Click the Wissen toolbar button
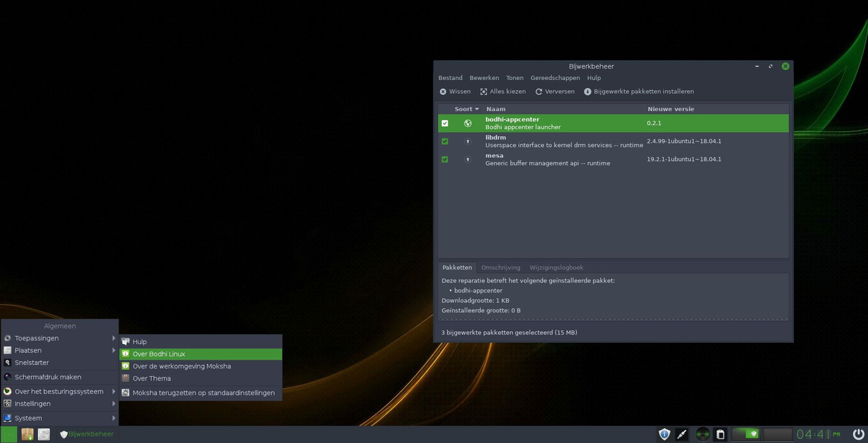This screenshot has height=443, width=868. [455, 91]
